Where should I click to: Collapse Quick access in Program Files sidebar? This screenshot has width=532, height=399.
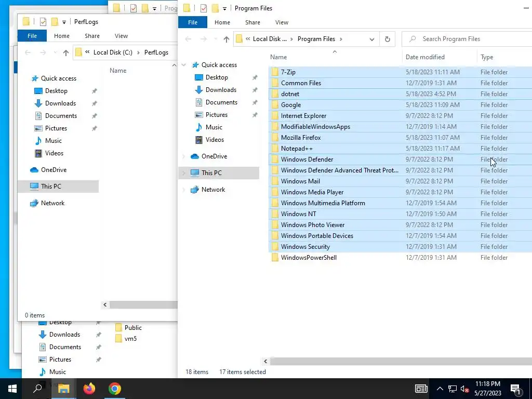[184, 65]
